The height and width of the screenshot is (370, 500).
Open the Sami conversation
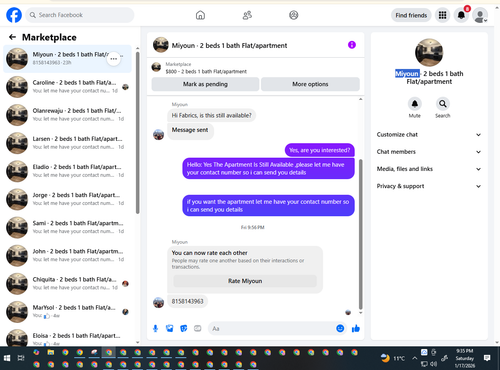[68, 227]
